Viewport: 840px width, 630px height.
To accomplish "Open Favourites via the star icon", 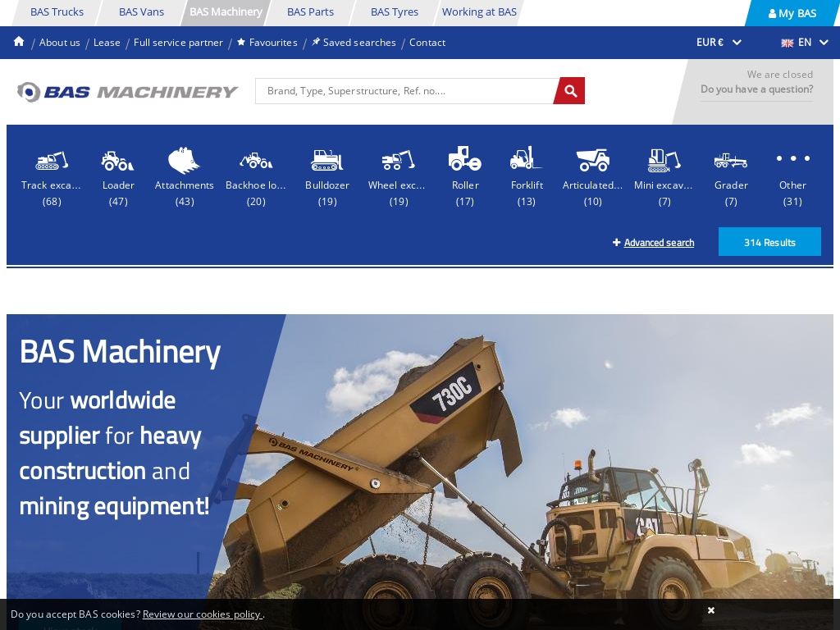I will [x=241, y=42].
